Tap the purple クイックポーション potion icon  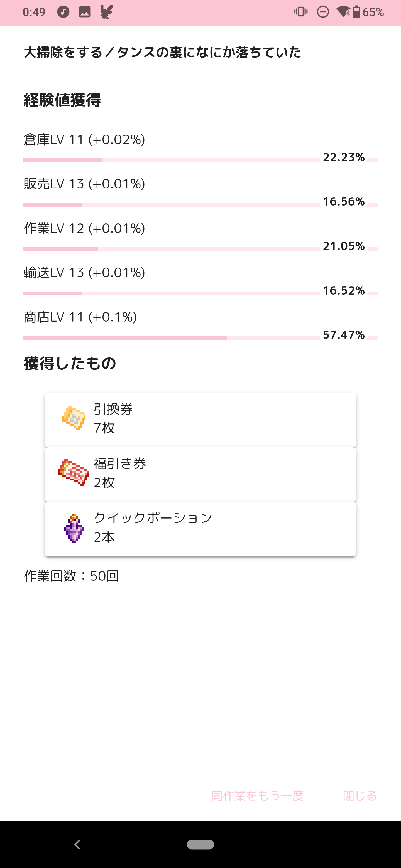coord(74,528)
